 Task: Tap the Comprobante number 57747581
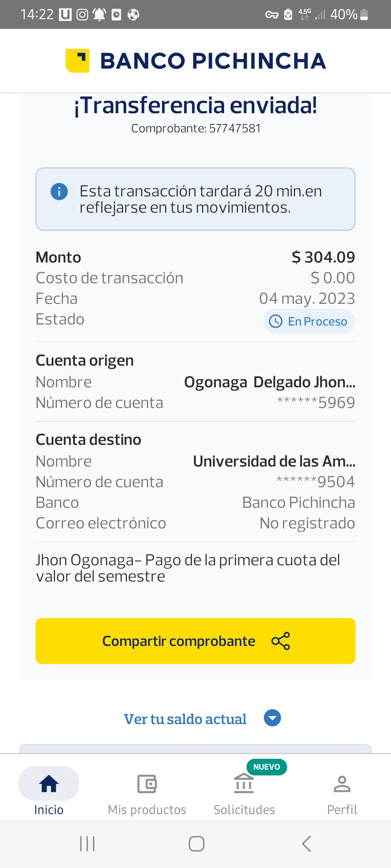click(x=235, y=128)
